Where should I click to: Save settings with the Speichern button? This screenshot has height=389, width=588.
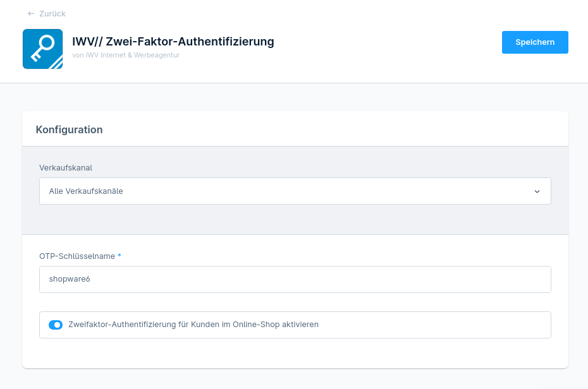pyautogui.click(x=535, y=42)
